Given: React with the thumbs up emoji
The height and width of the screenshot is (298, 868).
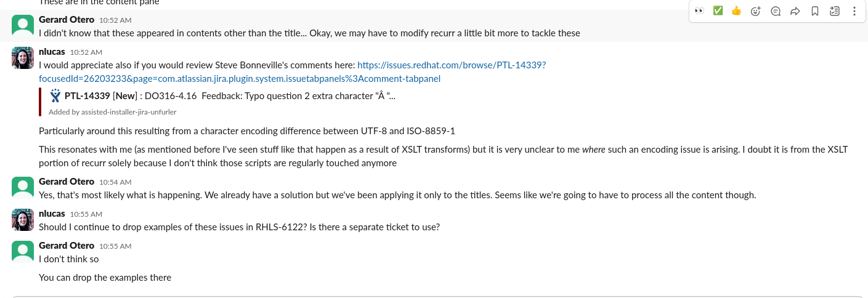Looking at the screenshot, I should 736,11.
